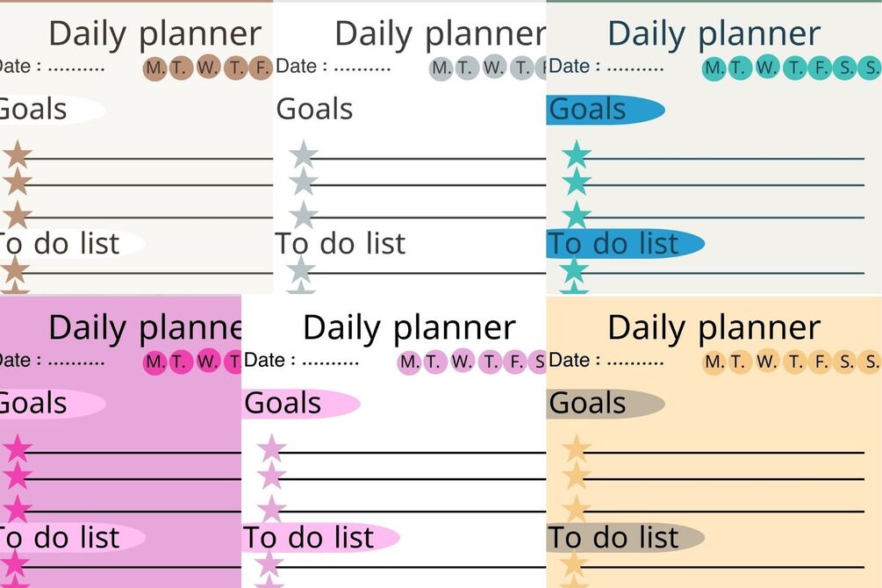Click the second orange star under Goals
This screenshot has height=588, width=882.
tap(577, 476)
